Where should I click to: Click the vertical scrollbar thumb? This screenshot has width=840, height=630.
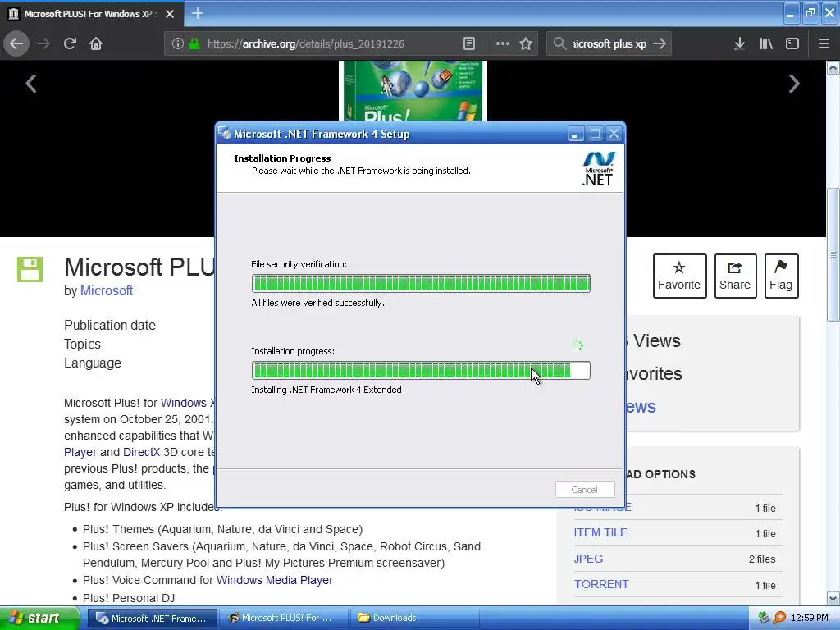click(833, 254)
